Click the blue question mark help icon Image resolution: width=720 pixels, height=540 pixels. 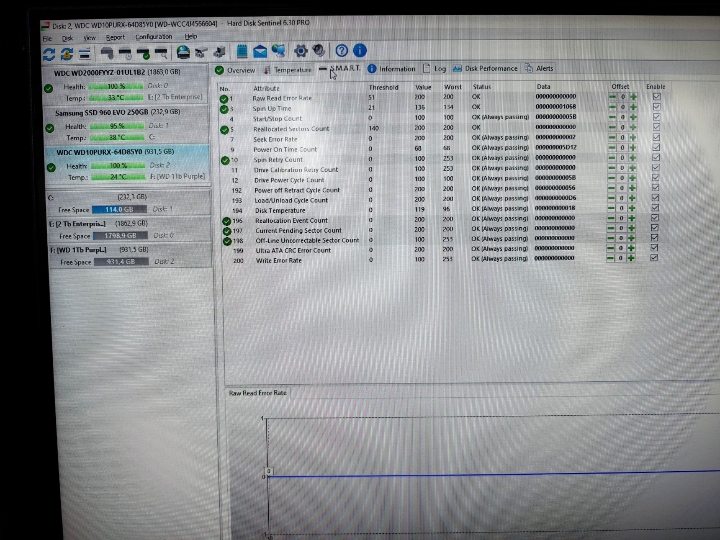tap(341, 51)
